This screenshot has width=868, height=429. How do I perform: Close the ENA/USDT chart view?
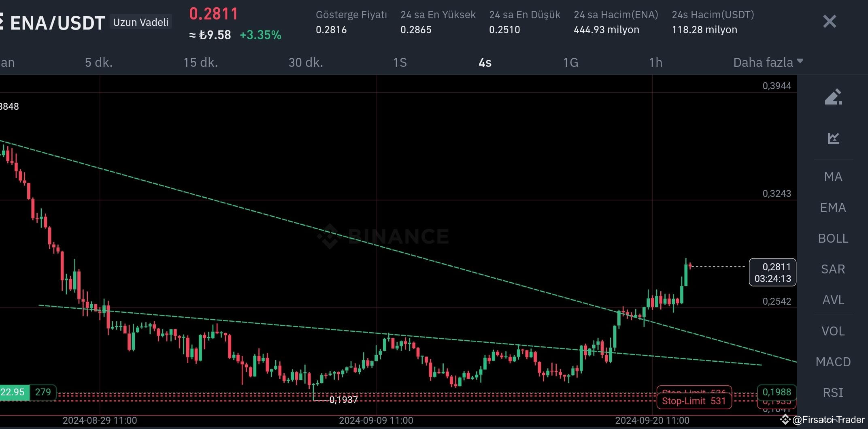point(830,21)
